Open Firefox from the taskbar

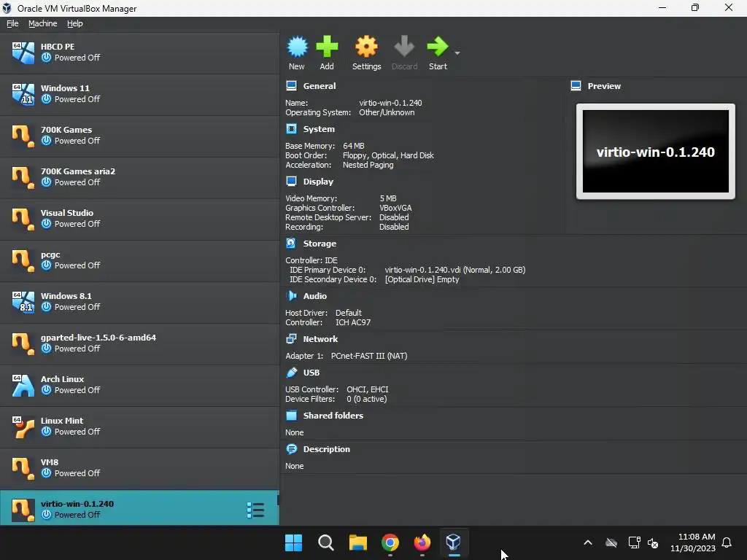422,542
